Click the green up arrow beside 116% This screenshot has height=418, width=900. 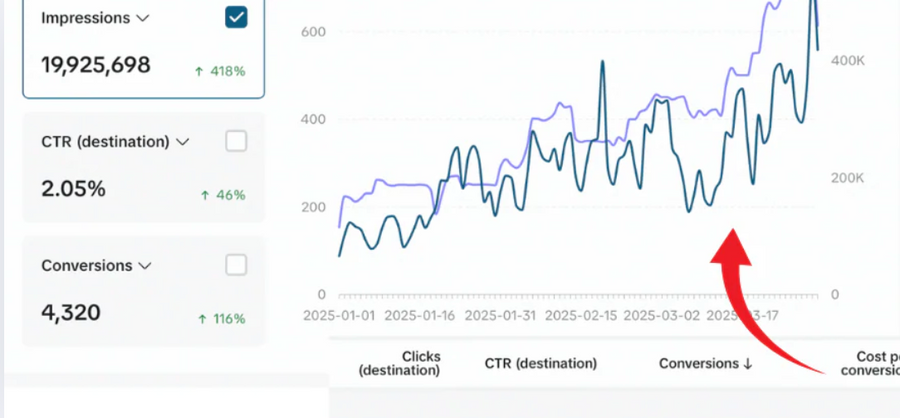[202, 319]
